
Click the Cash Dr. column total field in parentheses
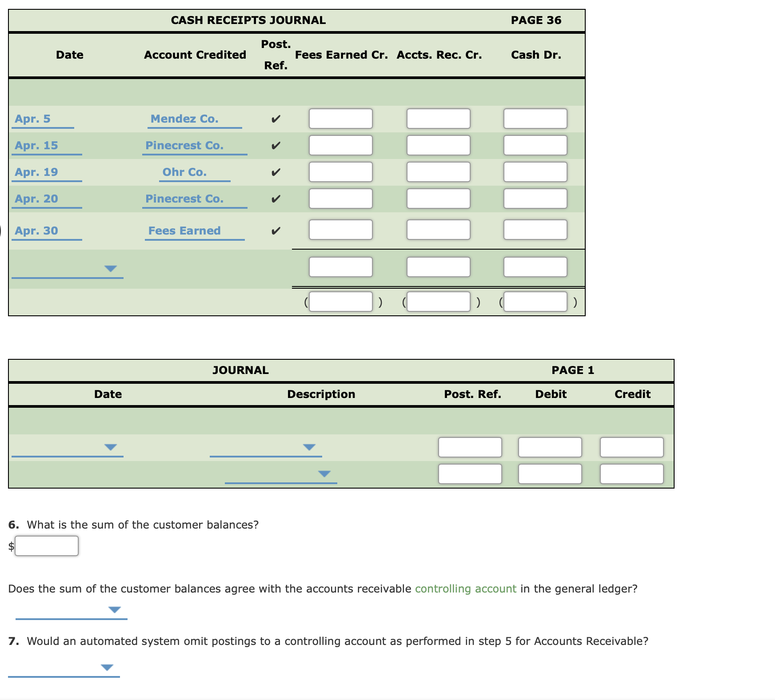click(x=535, y=302)
